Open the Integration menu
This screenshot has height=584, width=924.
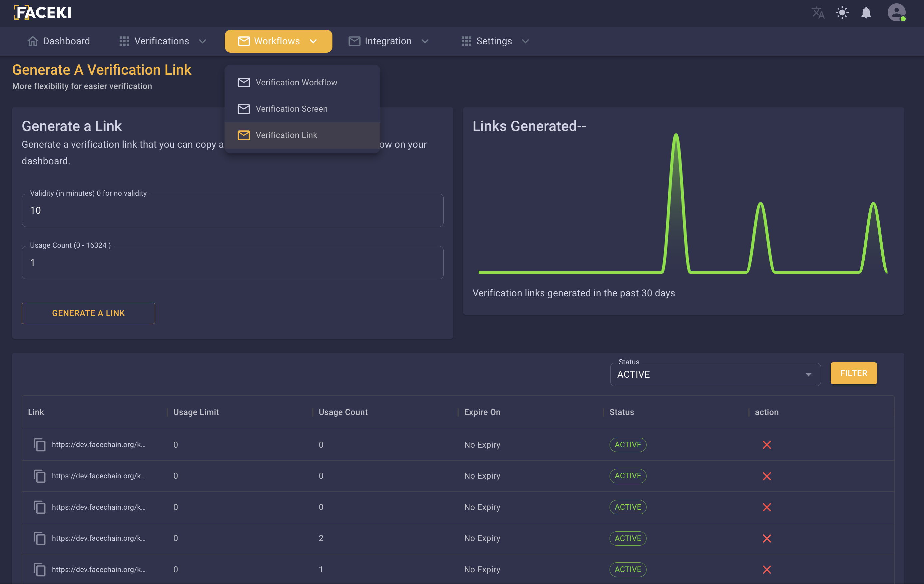click(x=388, y=41)
